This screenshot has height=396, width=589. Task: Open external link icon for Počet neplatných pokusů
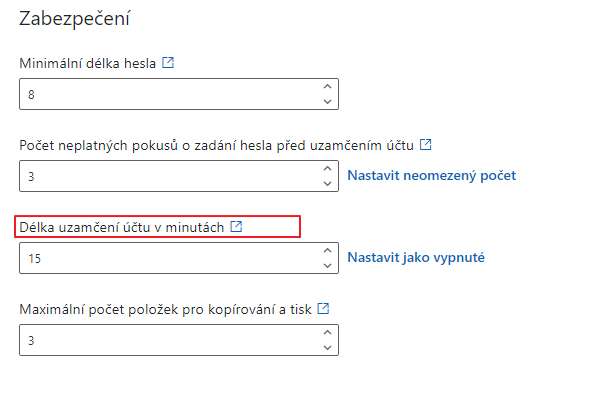(426, 144)
